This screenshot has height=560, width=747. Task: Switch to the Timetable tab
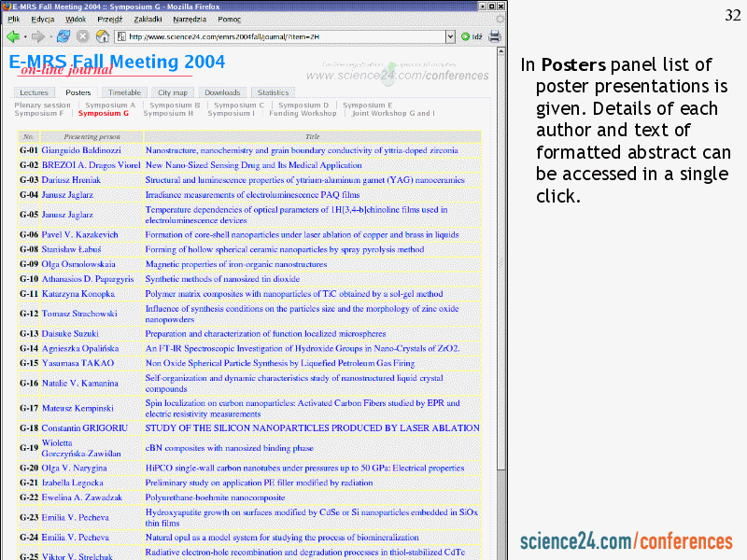click(124, 92)
